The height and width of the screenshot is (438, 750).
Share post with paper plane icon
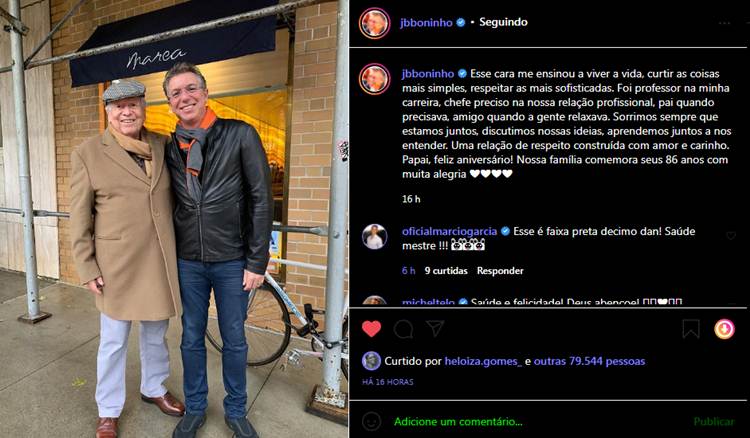[x=435, y=328]
